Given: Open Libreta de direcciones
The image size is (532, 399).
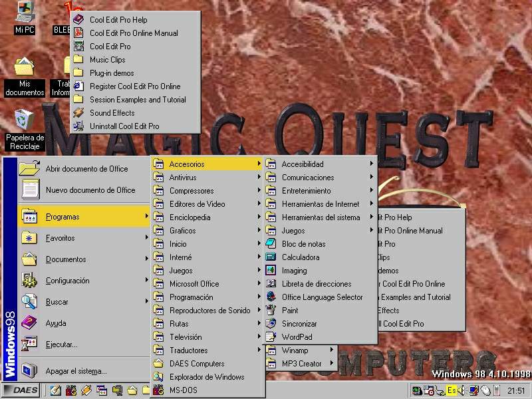Looking at the screenshot, I should [x=321, y=284].
